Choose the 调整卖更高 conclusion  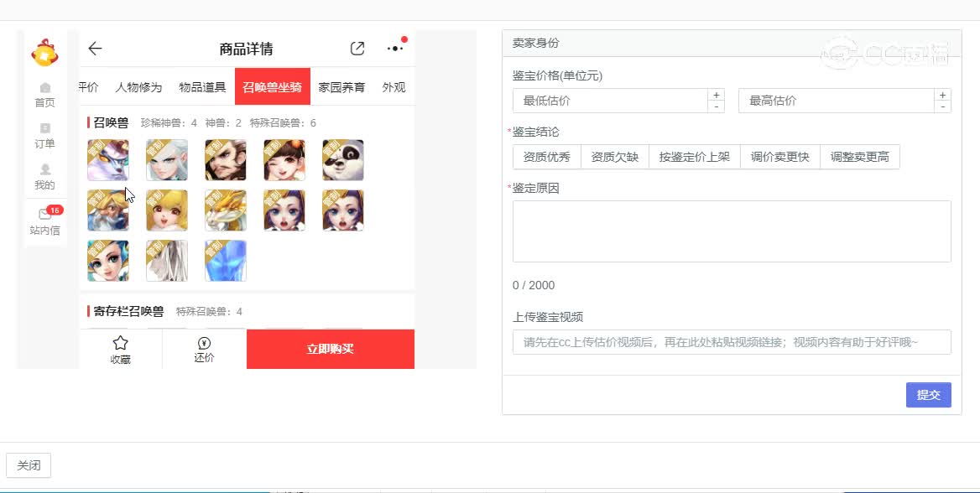[860, 157]
